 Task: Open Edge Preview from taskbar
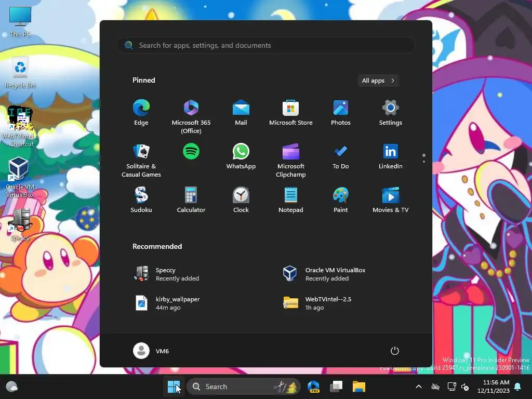point(313,387)
